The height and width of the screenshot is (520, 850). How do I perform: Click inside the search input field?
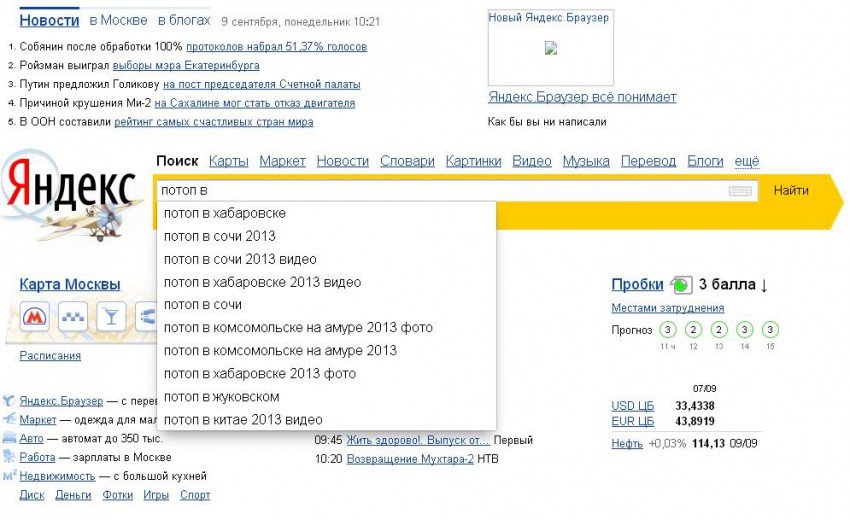click(440, 190)
